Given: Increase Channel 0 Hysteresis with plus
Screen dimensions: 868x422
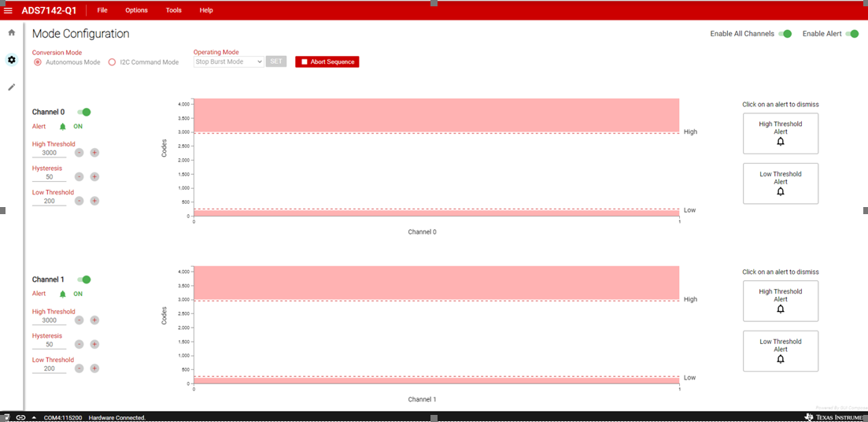Looking at the screenshot, I should point(94,176).
